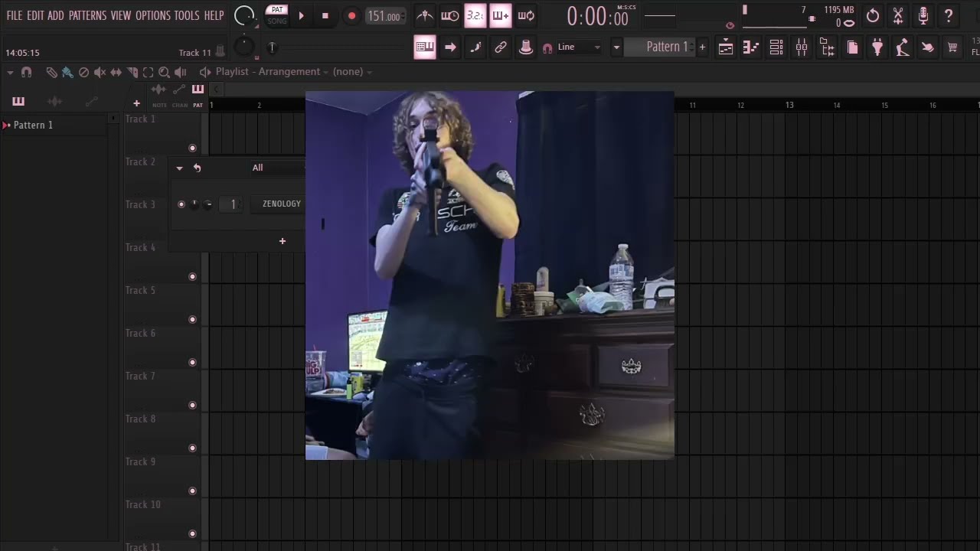Open the FILE menu
The height and width of the screenshot is (551, 980).
[14, 15]
